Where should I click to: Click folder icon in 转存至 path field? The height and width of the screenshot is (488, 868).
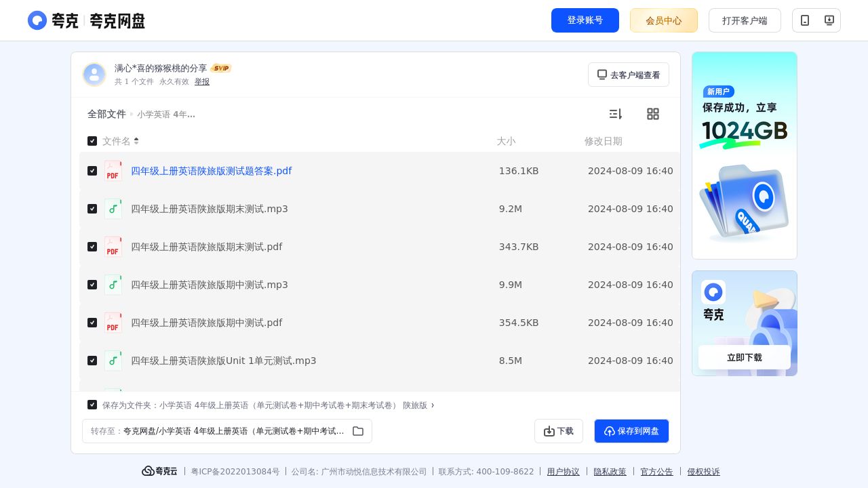(358, 431)
